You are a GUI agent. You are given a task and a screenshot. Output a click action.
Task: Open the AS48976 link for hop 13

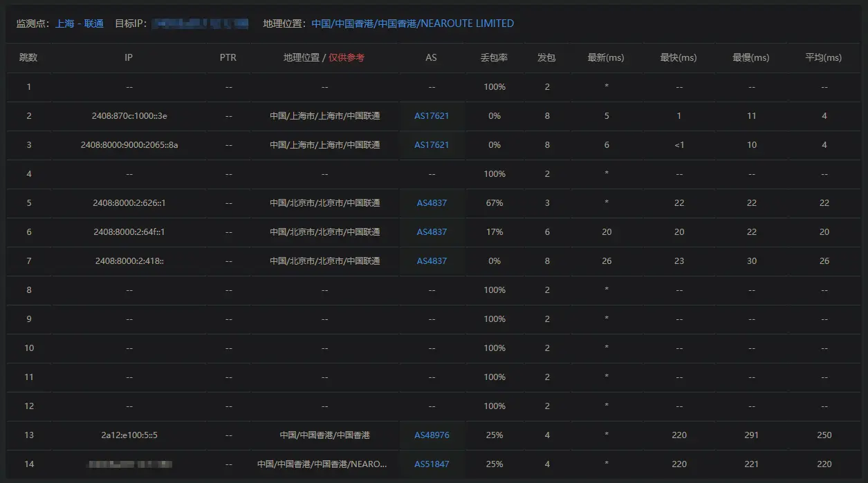(x=432, y=435)
